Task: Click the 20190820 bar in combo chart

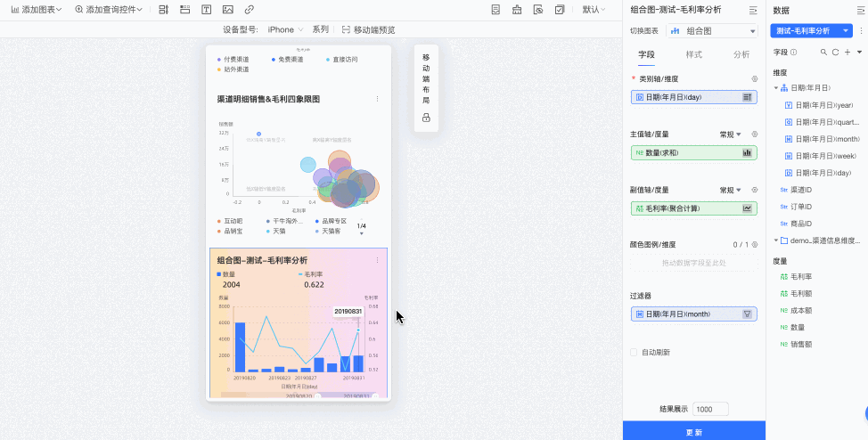Action: (241, 347)
